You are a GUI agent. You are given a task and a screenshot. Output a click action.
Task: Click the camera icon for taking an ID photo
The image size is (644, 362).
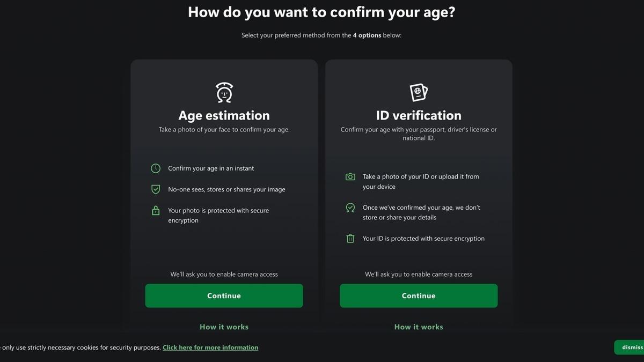coord(350,176)
